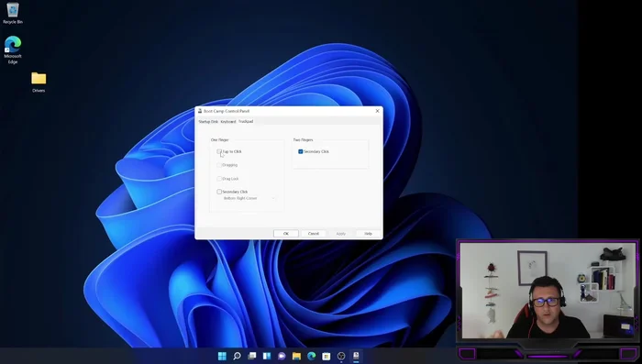Screen dimensions: 642x364
Task: Switch to the Keyboard tab
Action: [x=228, y=122]
